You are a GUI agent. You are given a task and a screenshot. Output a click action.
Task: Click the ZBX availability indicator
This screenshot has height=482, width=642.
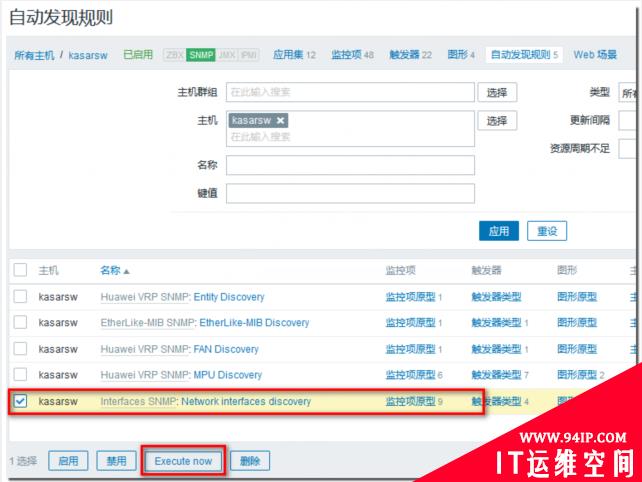[x=175, y=55]
